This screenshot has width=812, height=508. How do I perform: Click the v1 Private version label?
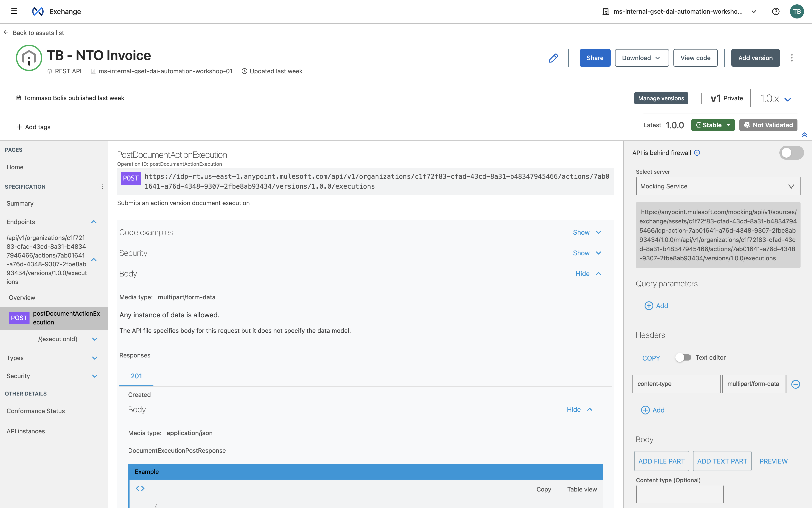click(727, 98)
